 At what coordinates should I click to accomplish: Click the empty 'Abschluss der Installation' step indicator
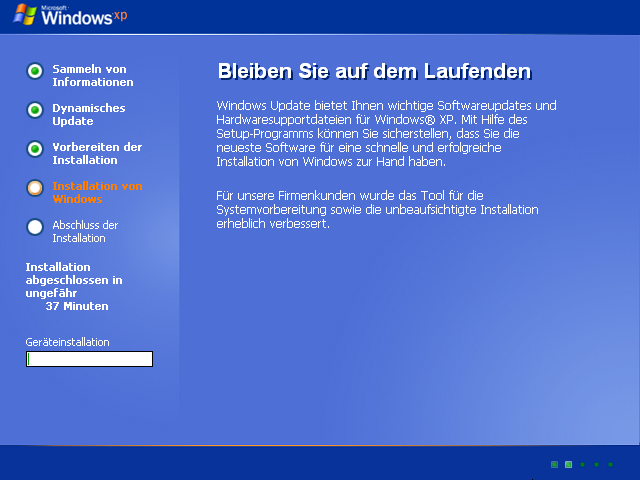[x=35, y=227]
